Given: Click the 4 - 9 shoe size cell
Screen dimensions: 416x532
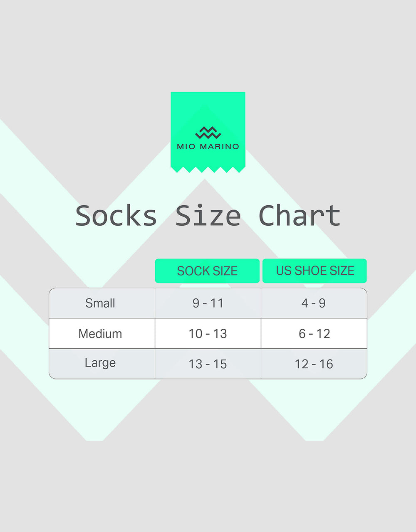Looking at the screenshot, I should [314, 303].
